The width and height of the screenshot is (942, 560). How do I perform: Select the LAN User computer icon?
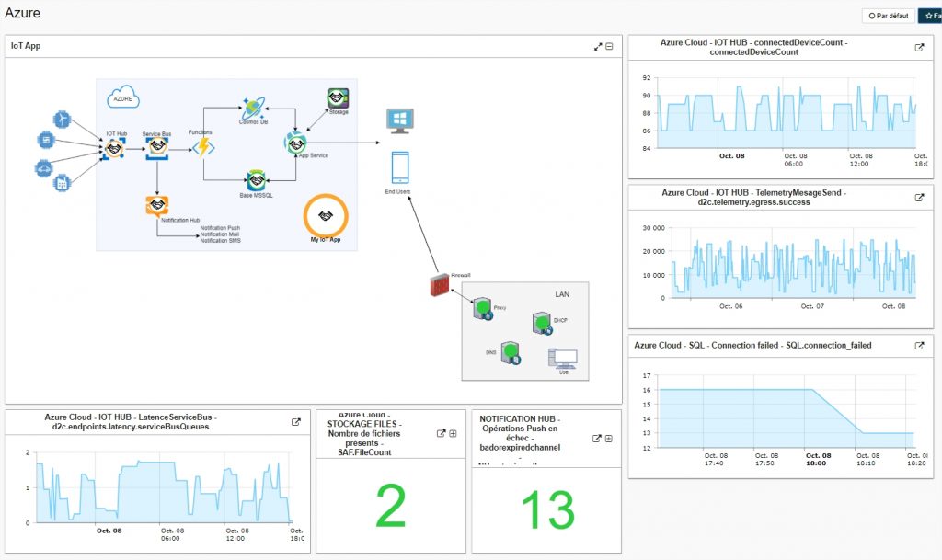(563, 359)
